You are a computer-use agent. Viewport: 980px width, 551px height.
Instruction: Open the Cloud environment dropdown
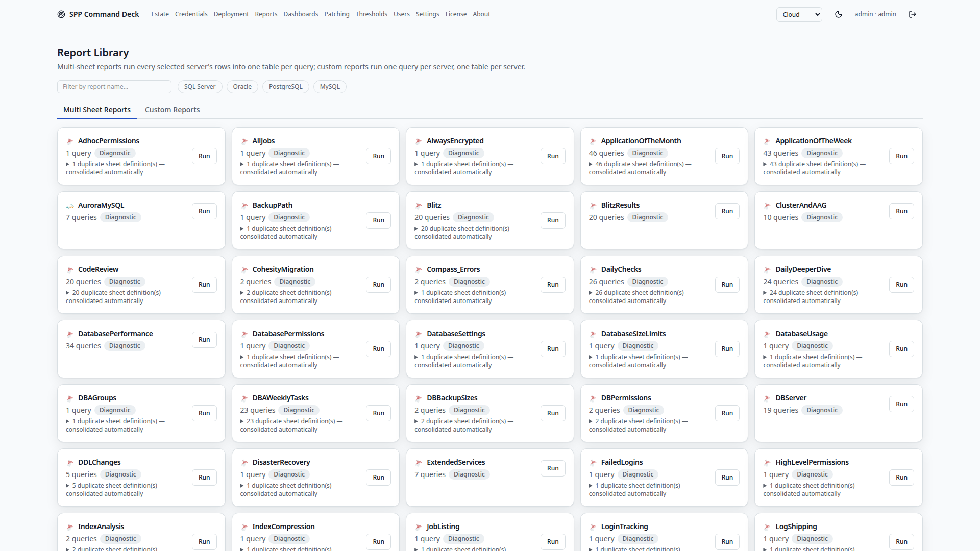pos(799,14)
